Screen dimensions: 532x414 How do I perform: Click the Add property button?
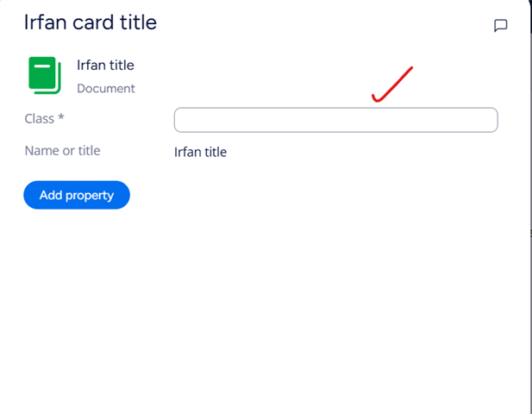pos(77,195)
